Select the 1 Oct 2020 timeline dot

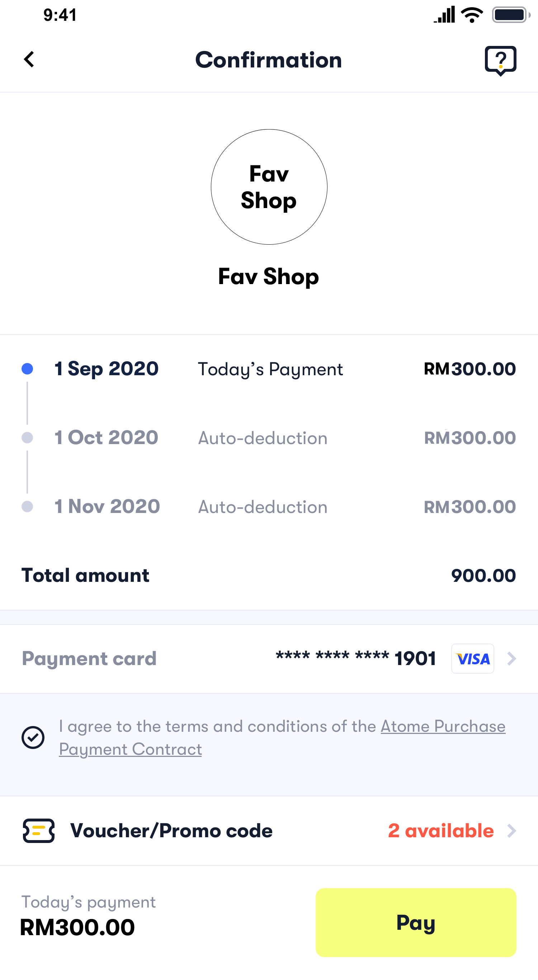[27, 438]
